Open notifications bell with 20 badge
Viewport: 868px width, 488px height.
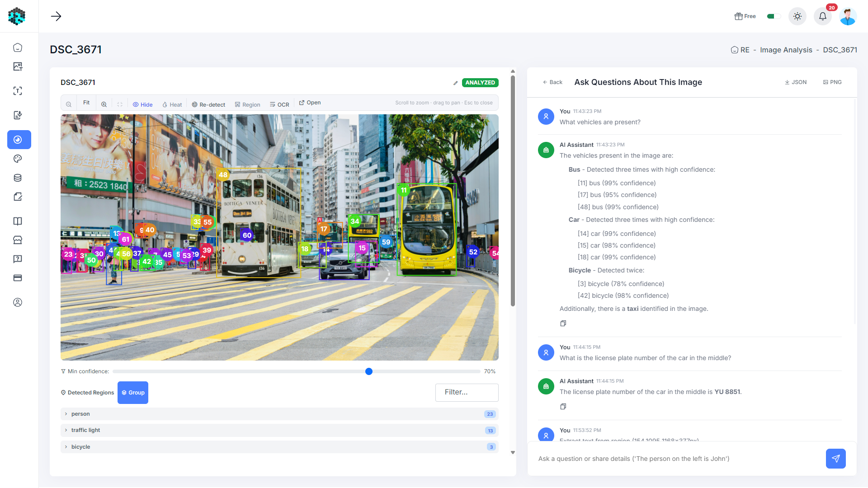coord(823,16)
